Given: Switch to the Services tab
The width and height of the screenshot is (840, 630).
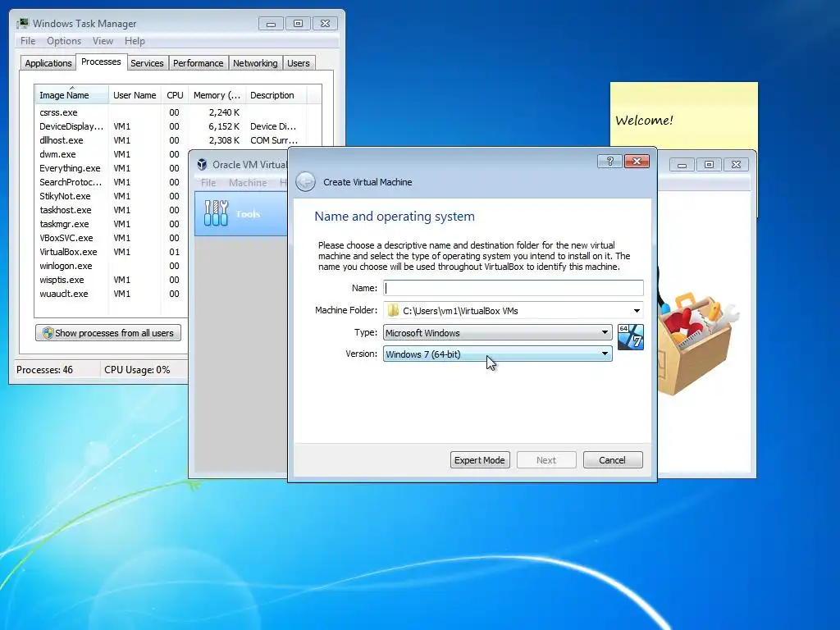Looking at the screenshot, I should (x=147, y=63).
